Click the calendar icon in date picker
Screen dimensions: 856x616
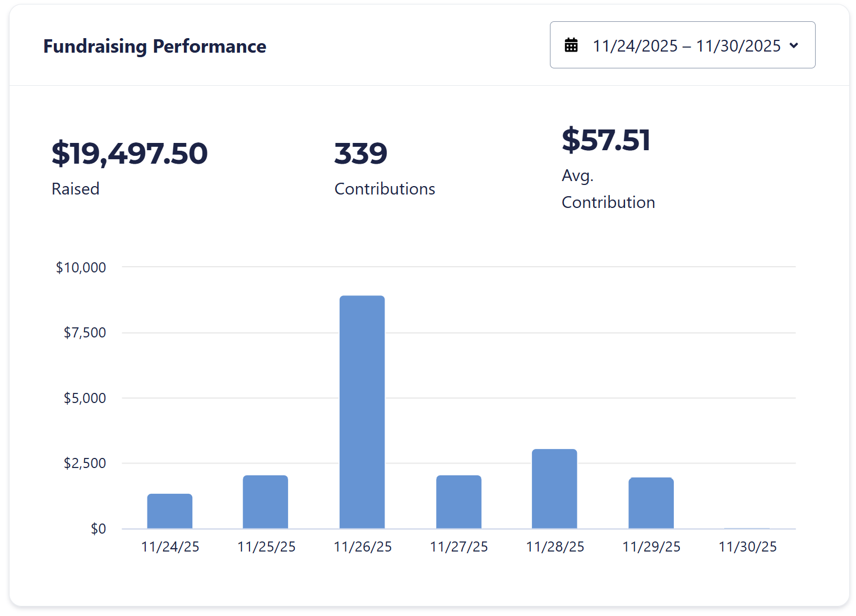click(571, 45)
